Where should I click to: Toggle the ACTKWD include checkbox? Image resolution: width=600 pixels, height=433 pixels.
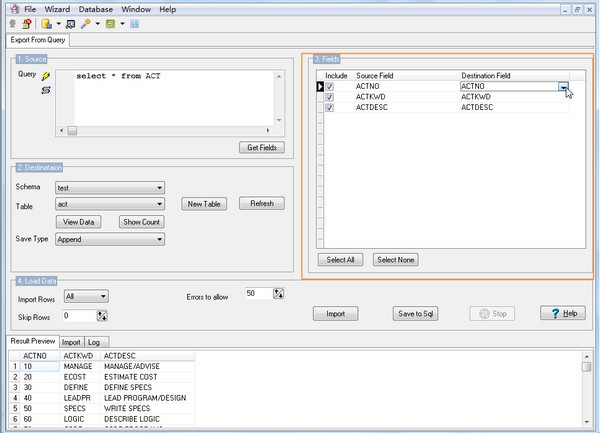coord(329,97)
